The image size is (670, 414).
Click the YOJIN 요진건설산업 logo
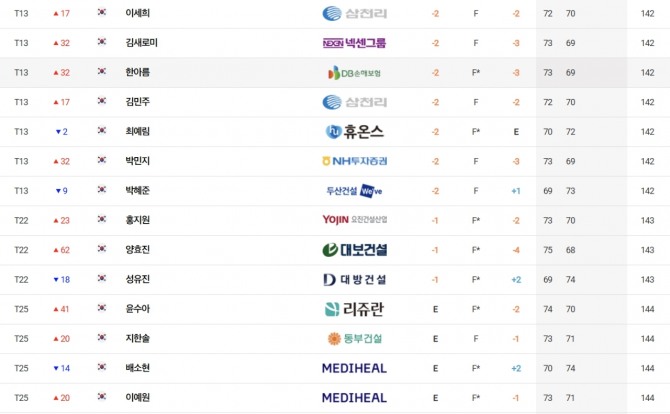click(354, 220)
